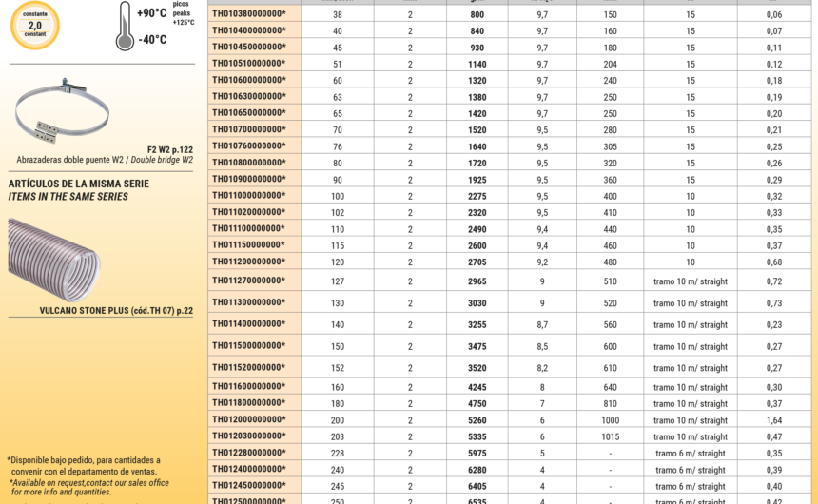Click the thermometer temperature icon
818x504 pixels.
(x=125, y=27)
